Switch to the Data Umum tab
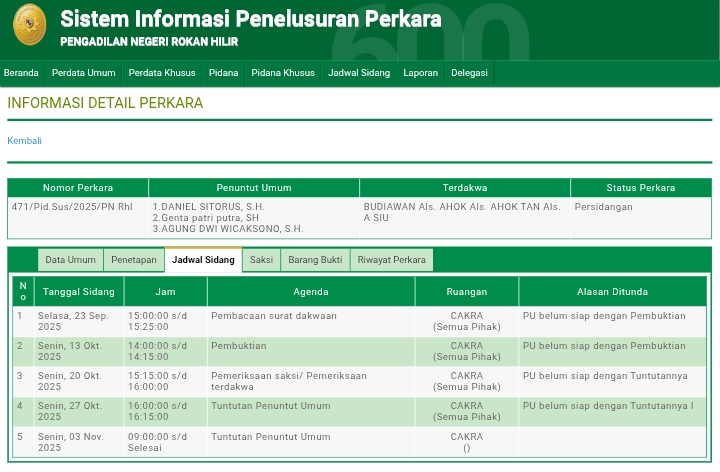 70,260
